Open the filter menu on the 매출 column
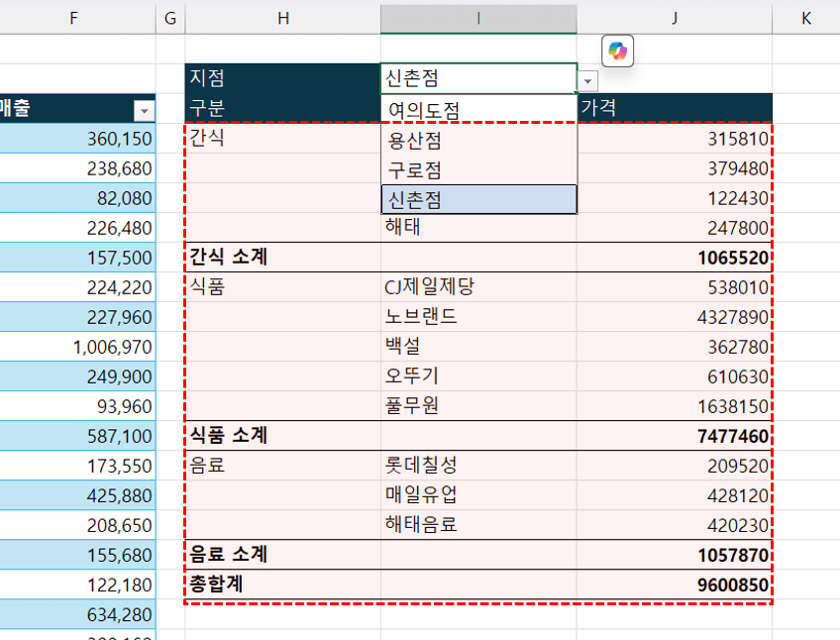Screen dimensions: 840x640 (143, 112)
